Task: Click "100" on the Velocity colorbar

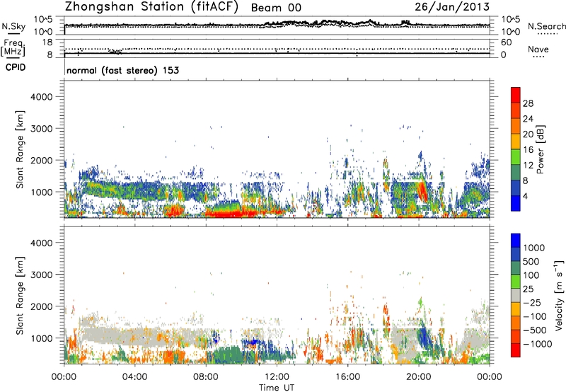Action: point(531,275)
